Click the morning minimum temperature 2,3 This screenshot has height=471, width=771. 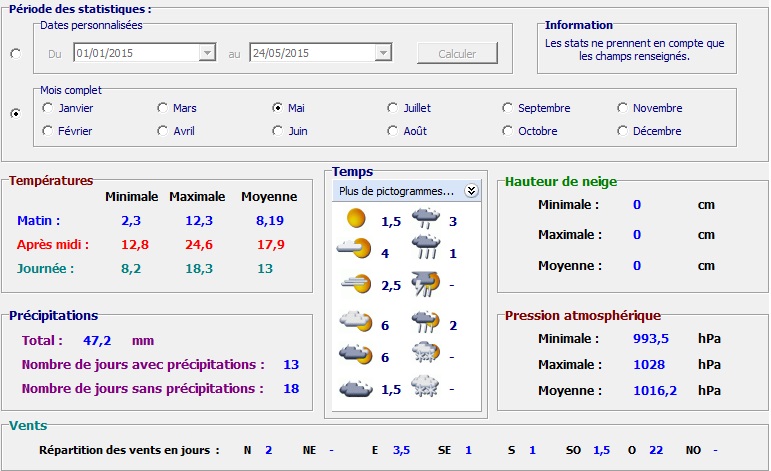tap(131, 221)
